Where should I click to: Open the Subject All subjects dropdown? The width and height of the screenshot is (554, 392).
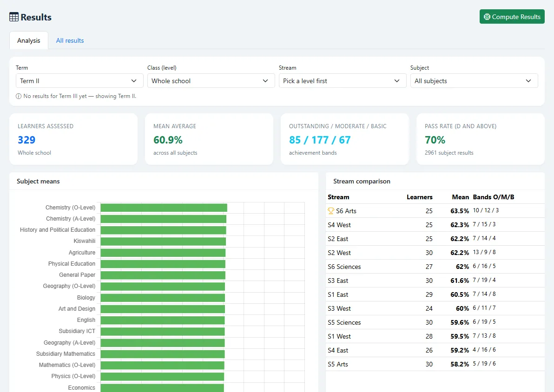tap(474, 80)
